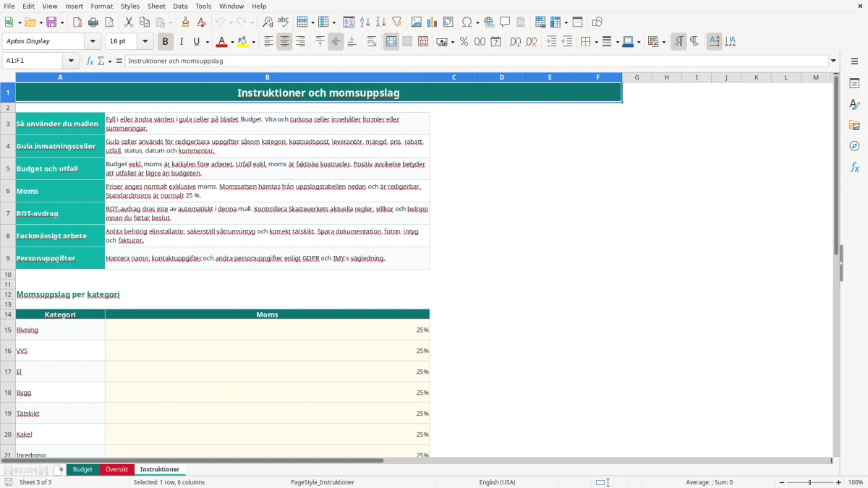Screen dimensions: 868x488
Task: Toggle Align Right
Action: (300, 42)
